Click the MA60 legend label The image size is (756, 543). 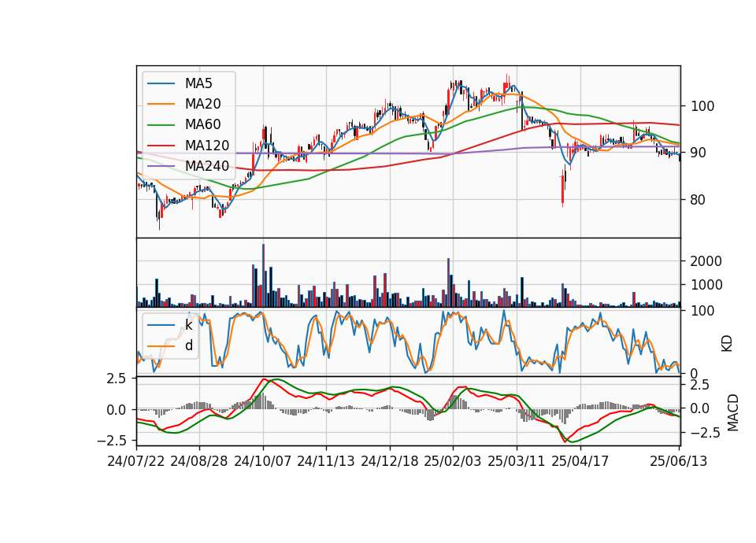tap(202, 124)
